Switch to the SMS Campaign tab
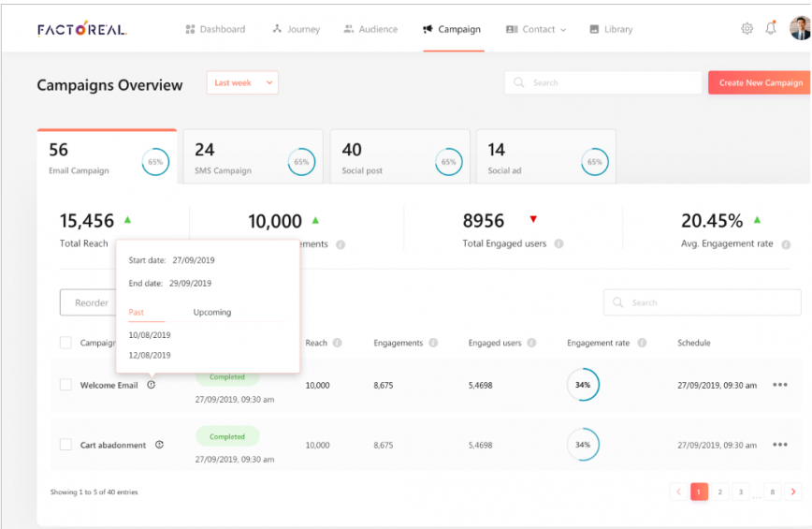Screen dimensions: 812x529 (x=253, y=157)
